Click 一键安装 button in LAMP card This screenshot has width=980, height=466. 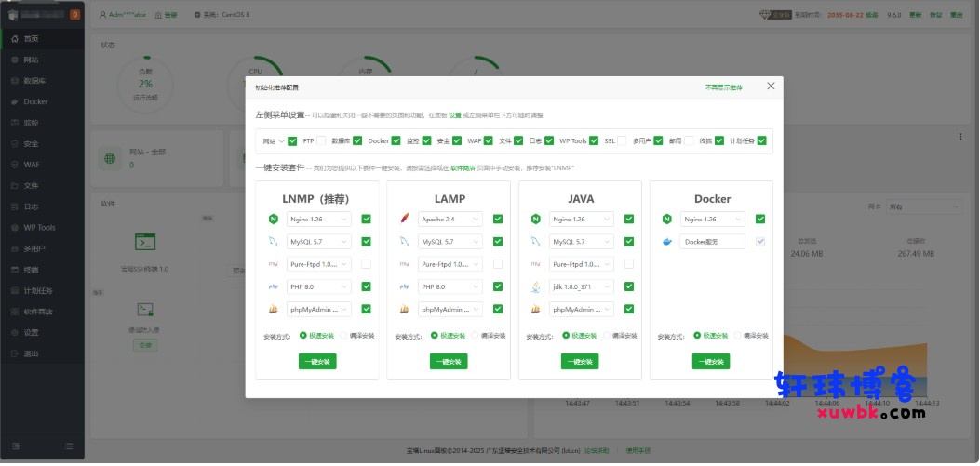tap(449, 362)
